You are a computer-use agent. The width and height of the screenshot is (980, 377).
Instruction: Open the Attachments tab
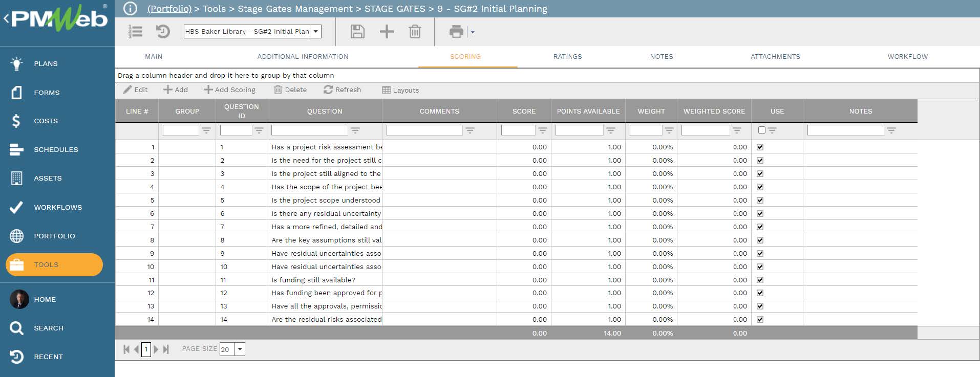click(x=775, y=57)
